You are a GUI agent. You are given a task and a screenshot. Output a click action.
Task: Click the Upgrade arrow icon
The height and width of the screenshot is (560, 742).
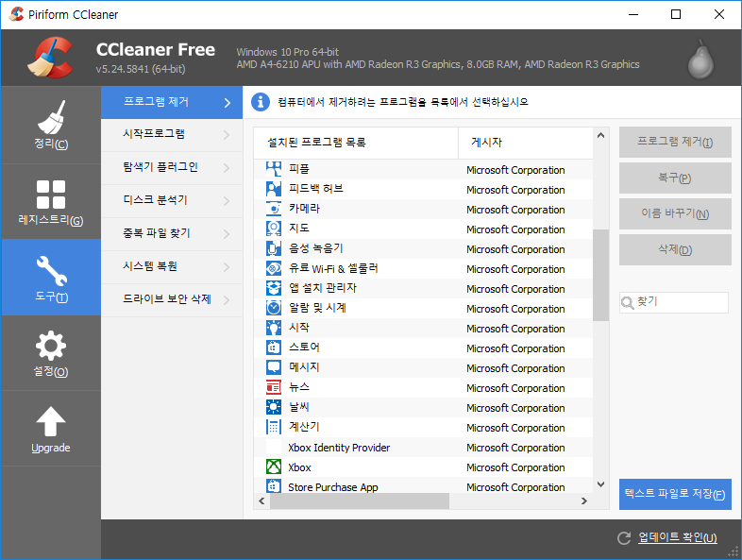pos(51,421)
